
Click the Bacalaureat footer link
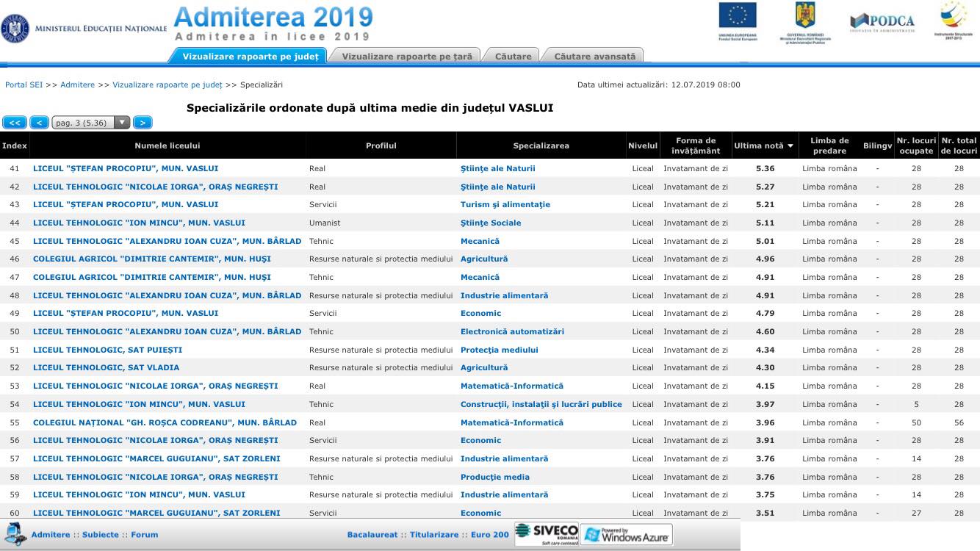click(x=372, y=535)
